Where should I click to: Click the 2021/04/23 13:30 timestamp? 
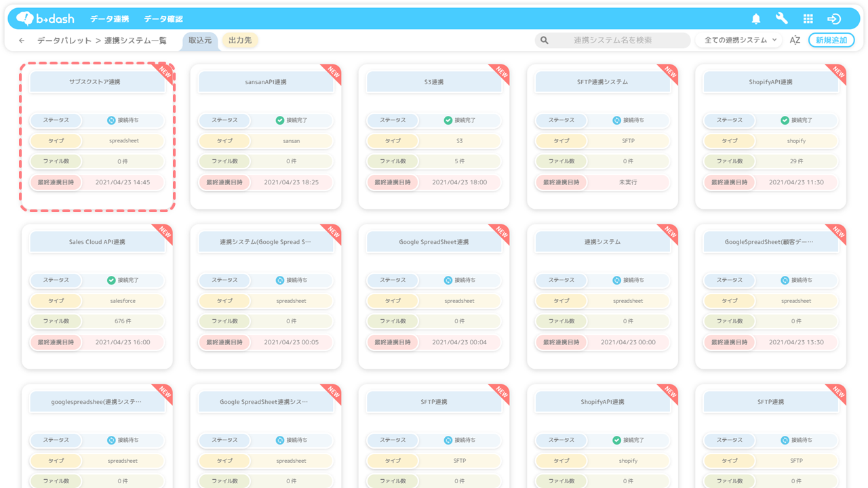pos(796,342)
